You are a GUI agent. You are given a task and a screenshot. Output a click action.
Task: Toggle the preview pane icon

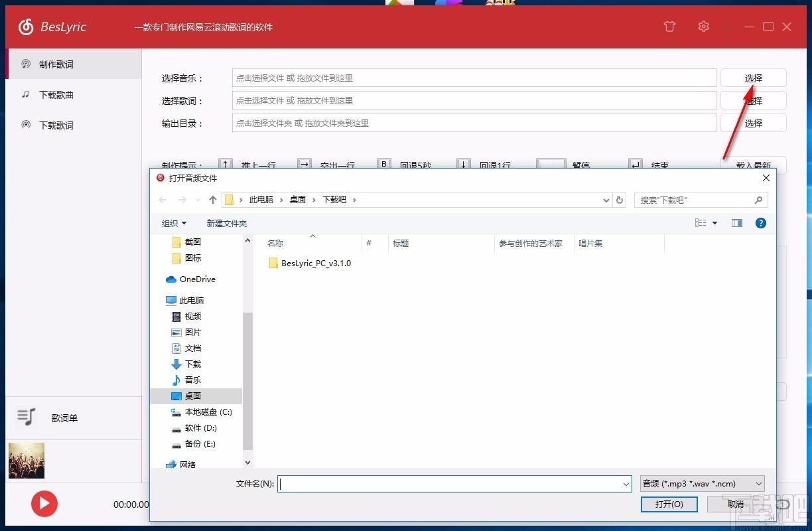pyautogui.click(x=737, y=223)
